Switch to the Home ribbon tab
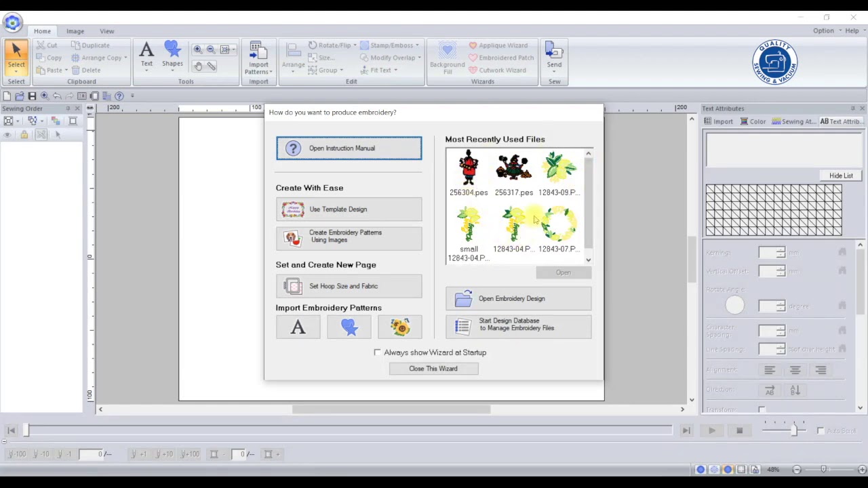Image resolution: width=868 pixels, height=488 pixels. click(42, 31)
